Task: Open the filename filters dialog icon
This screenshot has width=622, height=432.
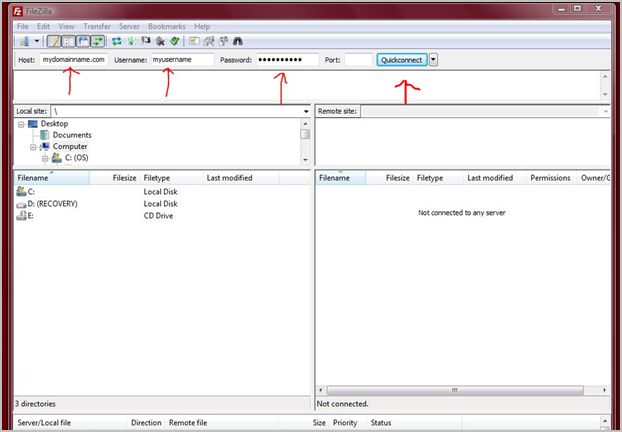Action: [x=195, y=41]
